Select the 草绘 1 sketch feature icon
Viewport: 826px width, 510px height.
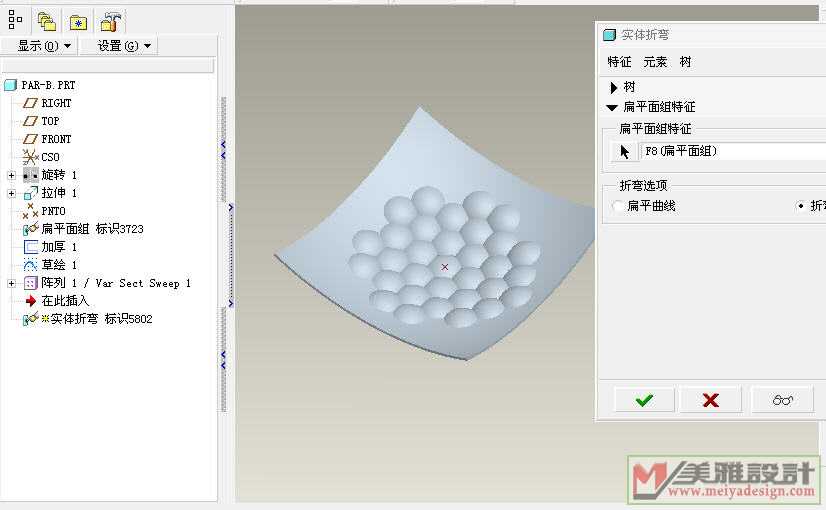click(31, 264)
